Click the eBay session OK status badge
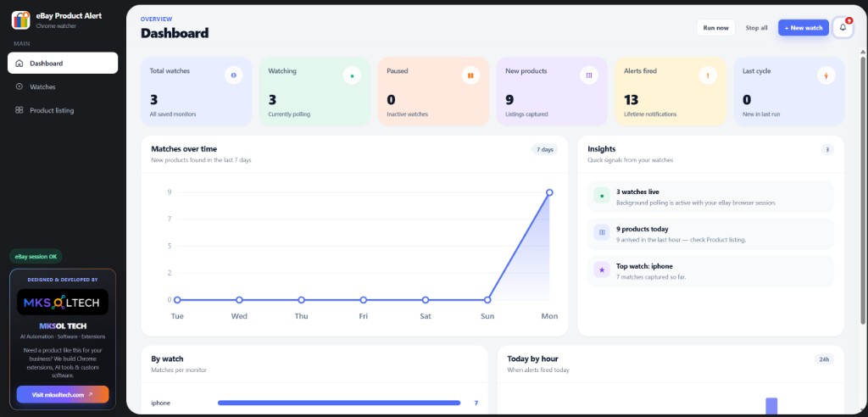The width and height of the screenshot is (868, 417). [36, 257]
